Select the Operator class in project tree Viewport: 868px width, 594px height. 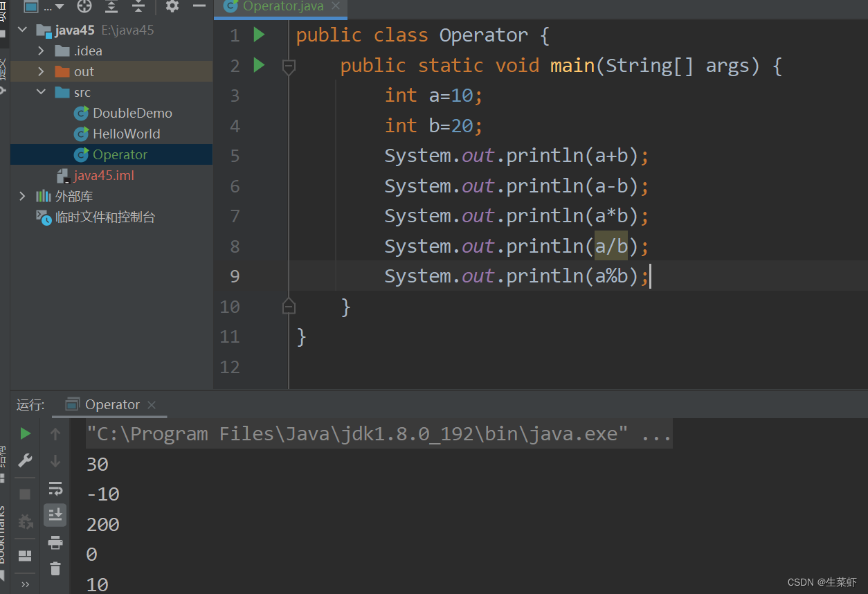coord(111,154)
